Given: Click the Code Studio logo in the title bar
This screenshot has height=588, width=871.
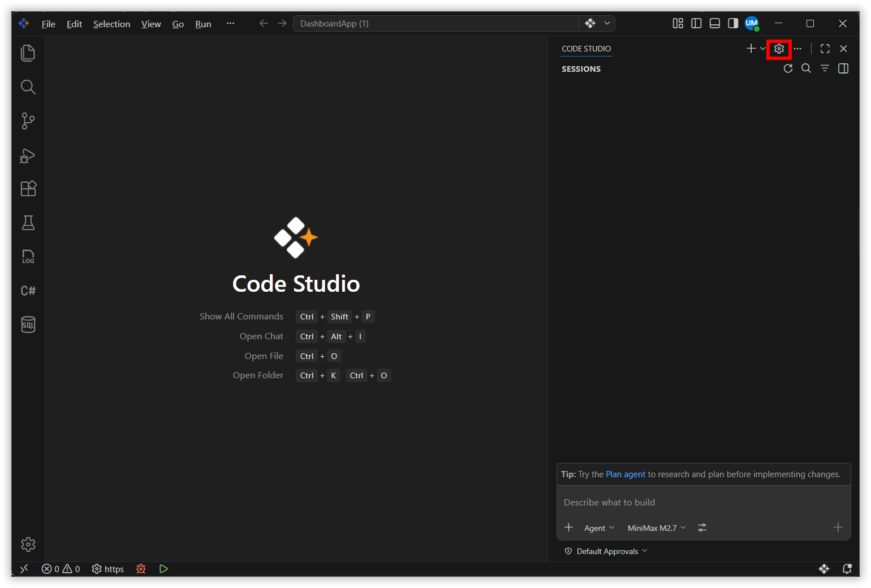Looking at the screenshot, I should pos(24,23).
